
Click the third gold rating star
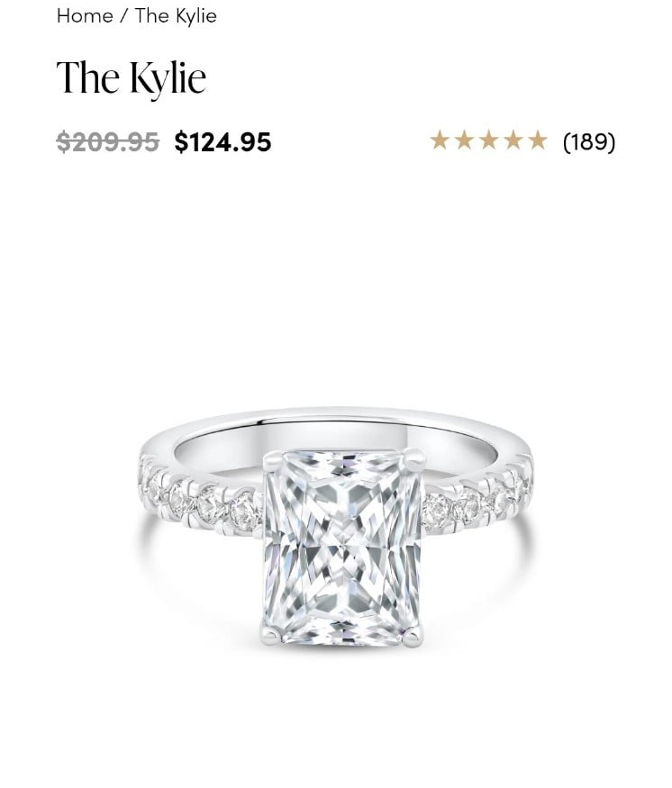coord(488,140)
